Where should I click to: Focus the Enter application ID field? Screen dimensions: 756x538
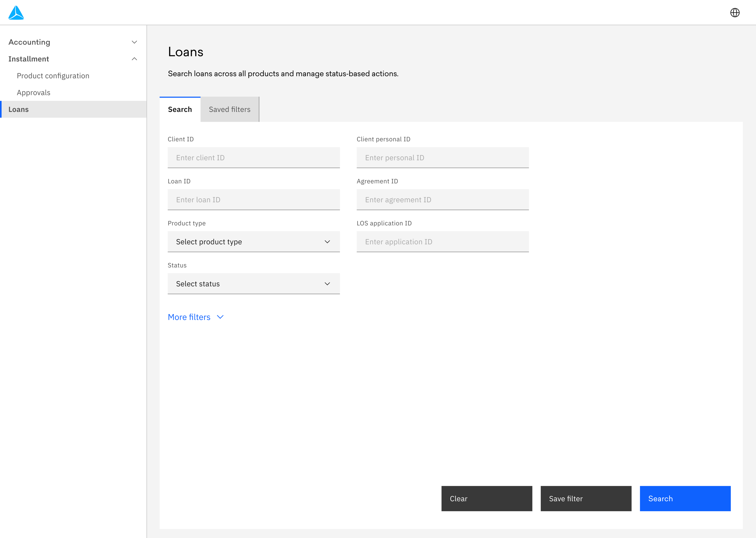(443, 242)
